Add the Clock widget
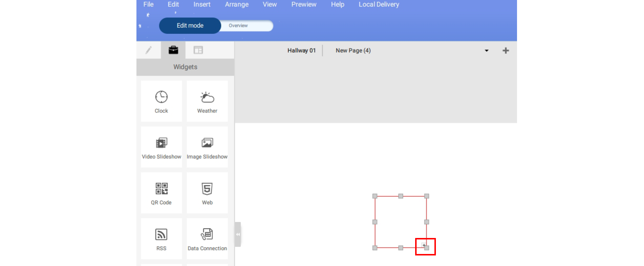This screenshot has height=266, width=644. tap(161, 101)
